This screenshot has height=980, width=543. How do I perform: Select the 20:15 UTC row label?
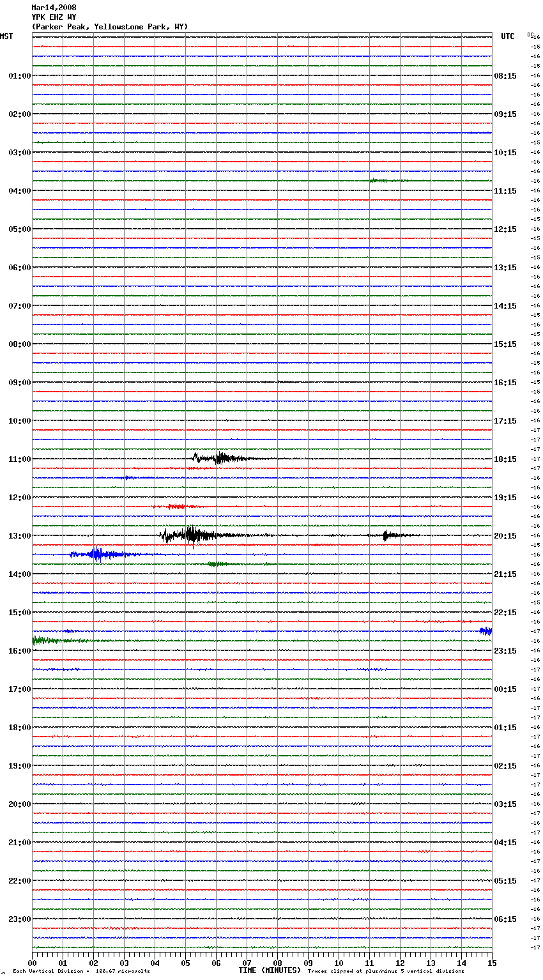(x=505, y=536)
